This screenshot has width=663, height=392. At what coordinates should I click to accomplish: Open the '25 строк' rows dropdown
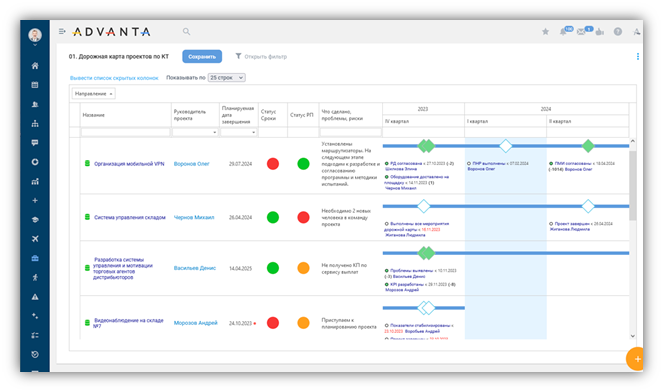(227, 78)
